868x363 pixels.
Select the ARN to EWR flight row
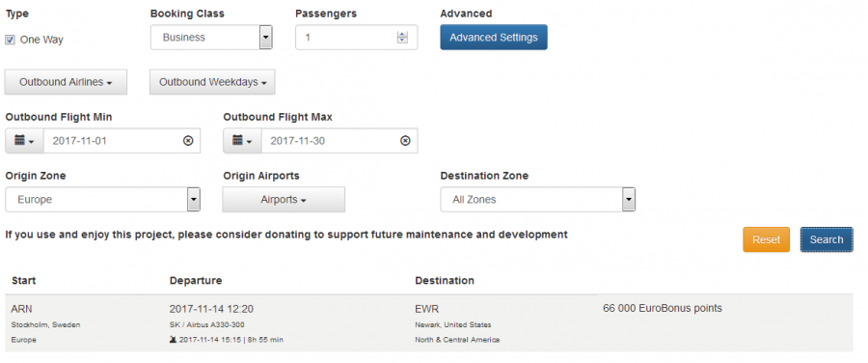point(429,323)
